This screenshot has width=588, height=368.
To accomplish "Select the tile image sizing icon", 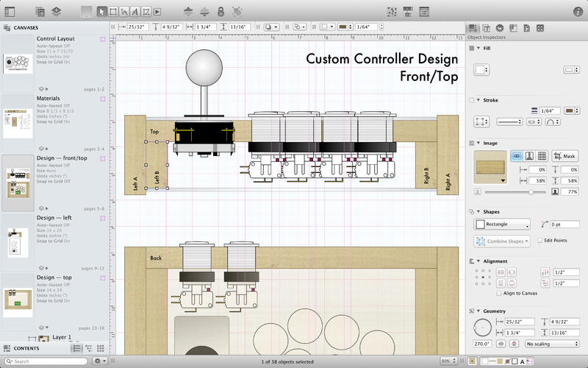I will click(542, 156).
